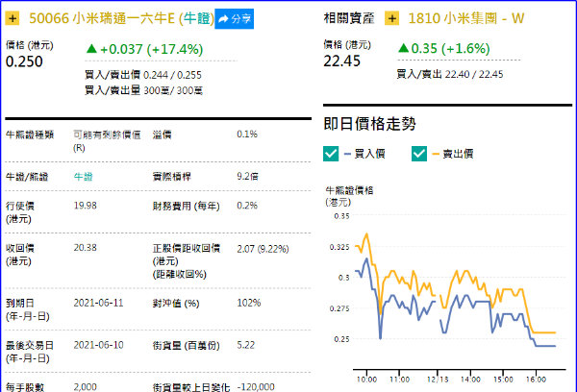The height and width of the screenshot is (392, 577).
Task: Click the expiry date 2021-06-11
Action: pyautogui.click(x=98, y=303)
